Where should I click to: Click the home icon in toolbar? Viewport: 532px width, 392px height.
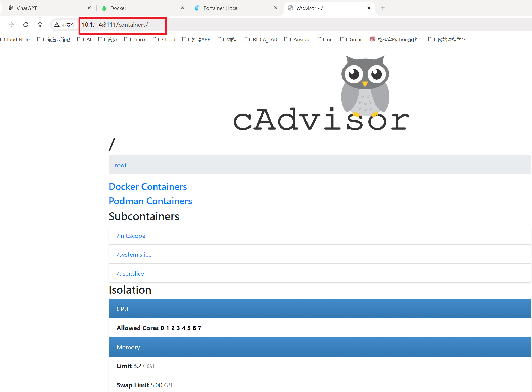click(40, 25)
